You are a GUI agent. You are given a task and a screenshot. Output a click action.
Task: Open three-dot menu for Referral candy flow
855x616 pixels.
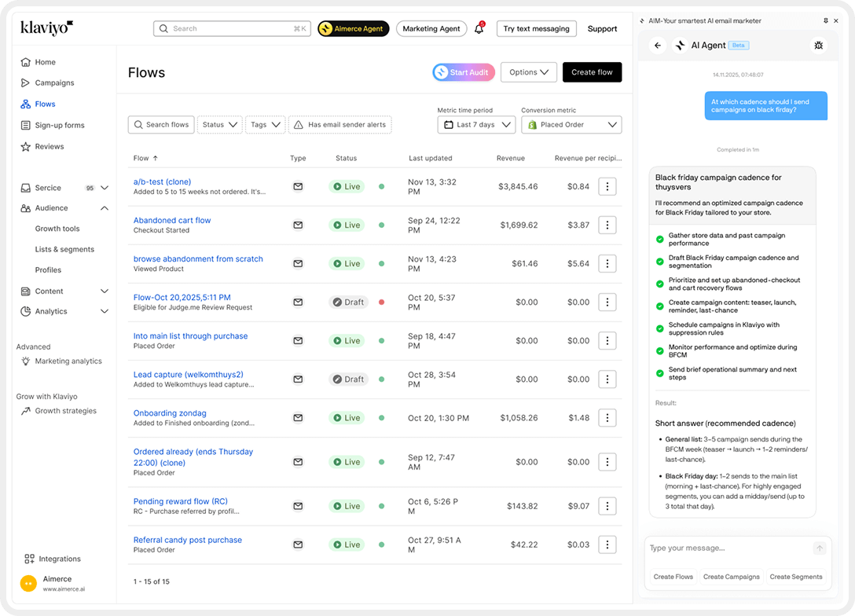[607, 544]
